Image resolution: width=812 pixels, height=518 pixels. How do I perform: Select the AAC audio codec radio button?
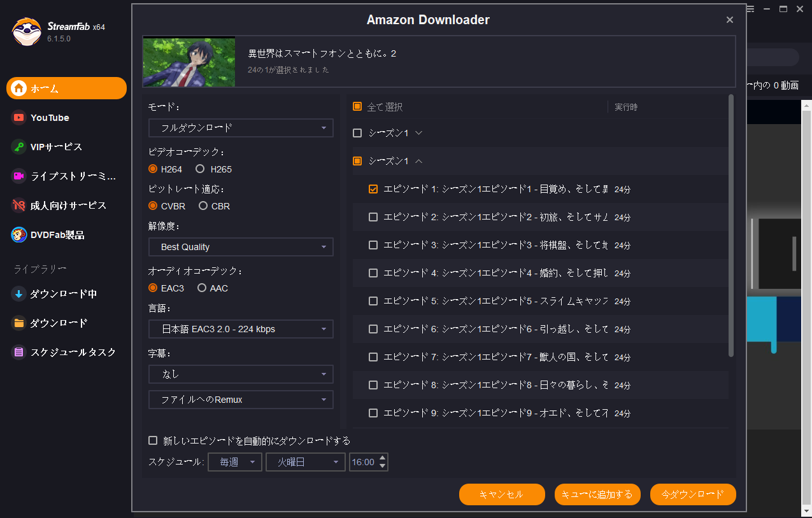coord(202,288)
